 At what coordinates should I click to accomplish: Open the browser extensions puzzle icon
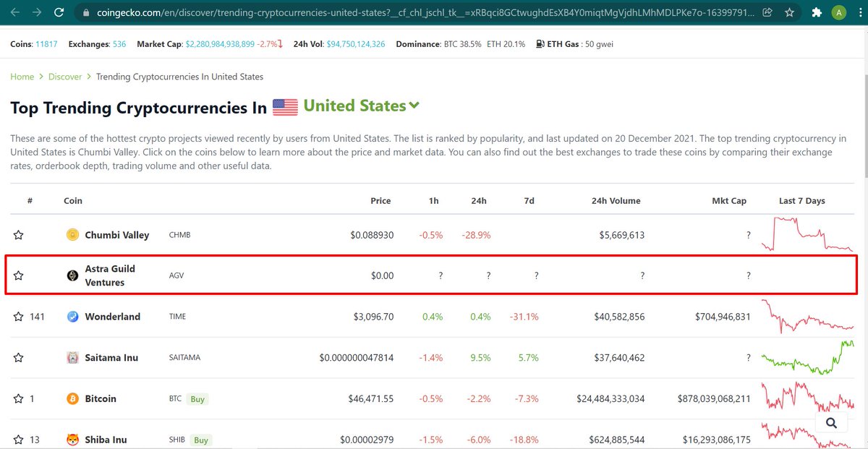click(817, 12)
